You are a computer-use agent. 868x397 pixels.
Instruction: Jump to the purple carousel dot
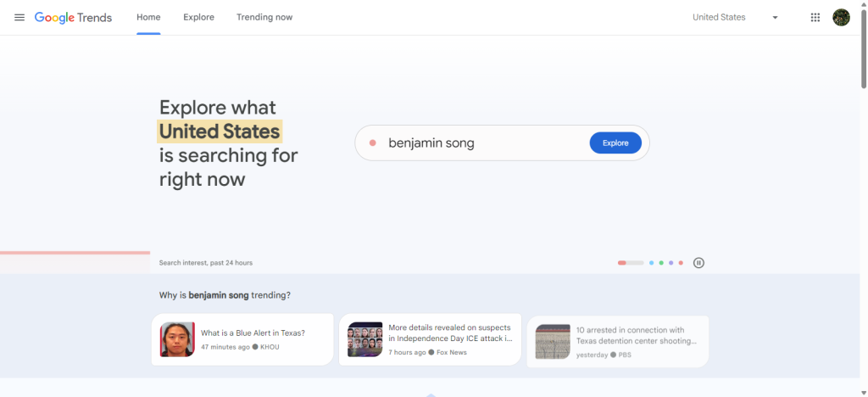[x=670, y=263]
